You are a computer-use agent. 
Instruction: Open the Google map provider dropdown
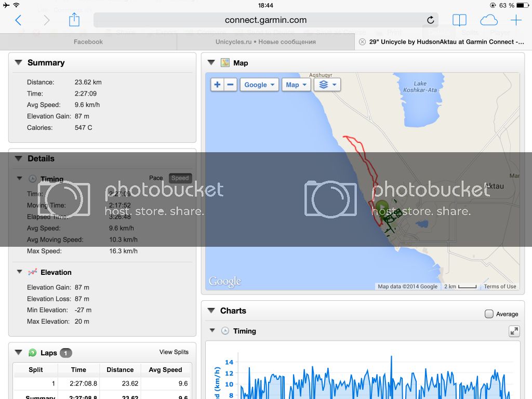pyautogui.click(x=259, y=85)
